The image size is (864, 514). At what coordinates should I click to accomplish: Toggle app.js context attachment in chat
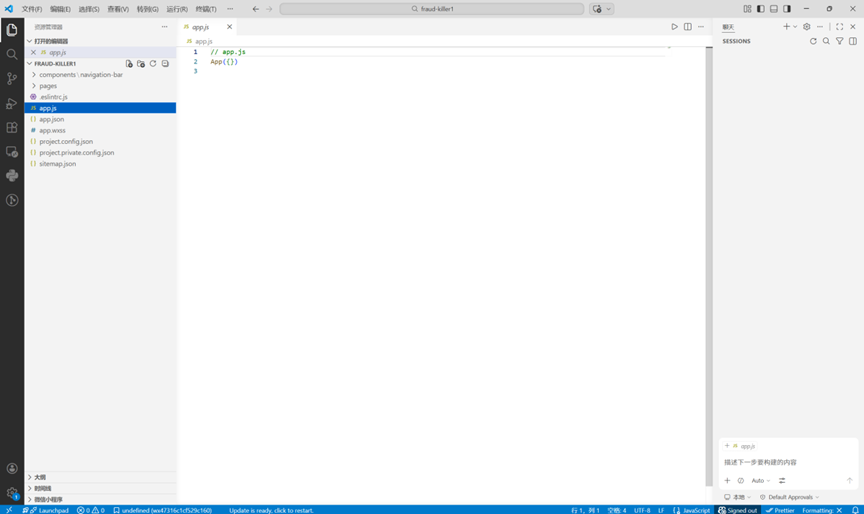coord(741,446)
